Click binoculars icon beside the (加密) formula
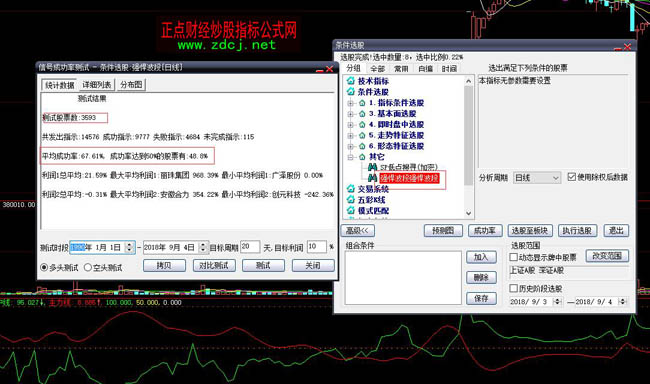 [x=372, y=167]
